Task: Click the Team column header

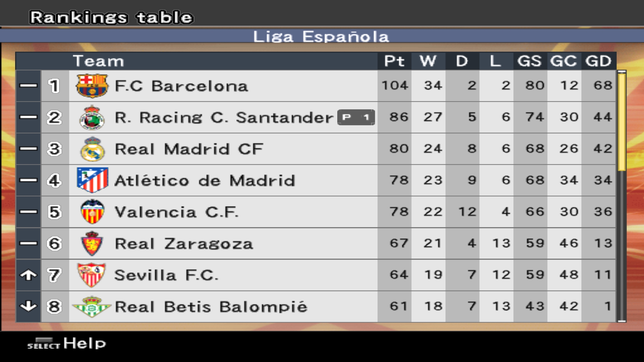Action: [98, 61]
